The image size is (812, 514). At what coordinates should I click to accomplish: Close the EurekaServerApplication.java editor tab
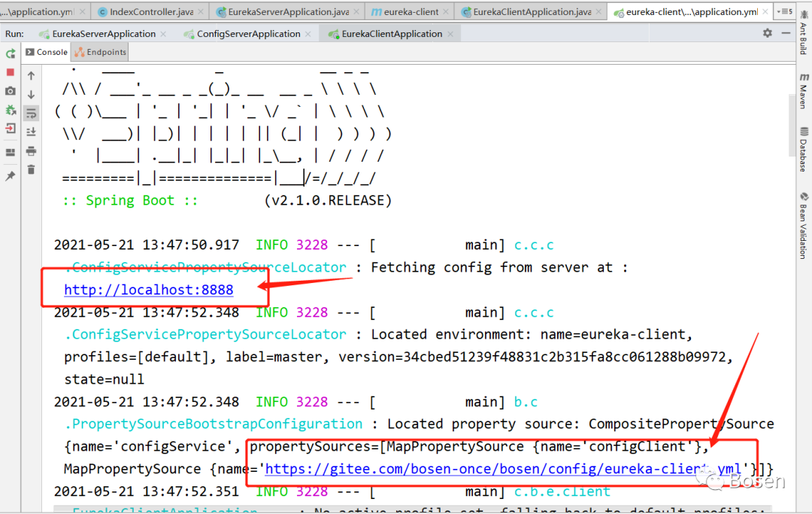click(356, 11)
